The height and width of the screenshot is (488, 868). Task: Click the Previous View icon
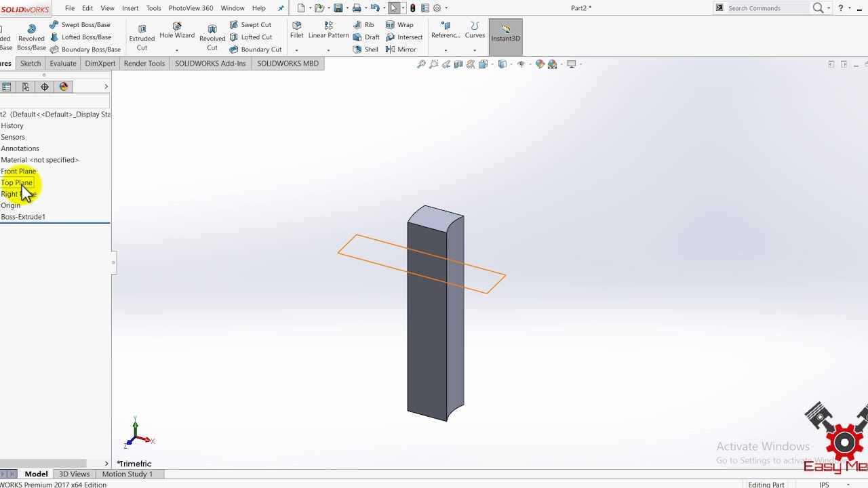446,64
